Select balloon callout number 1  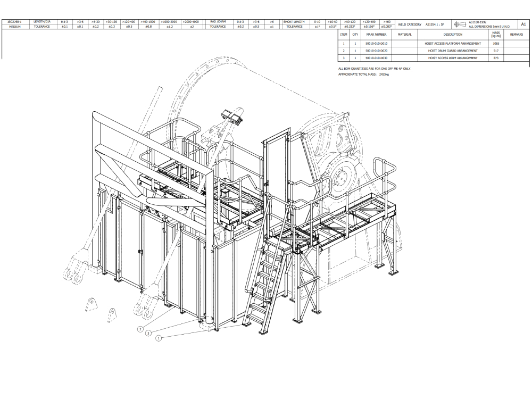click(159, 337)
